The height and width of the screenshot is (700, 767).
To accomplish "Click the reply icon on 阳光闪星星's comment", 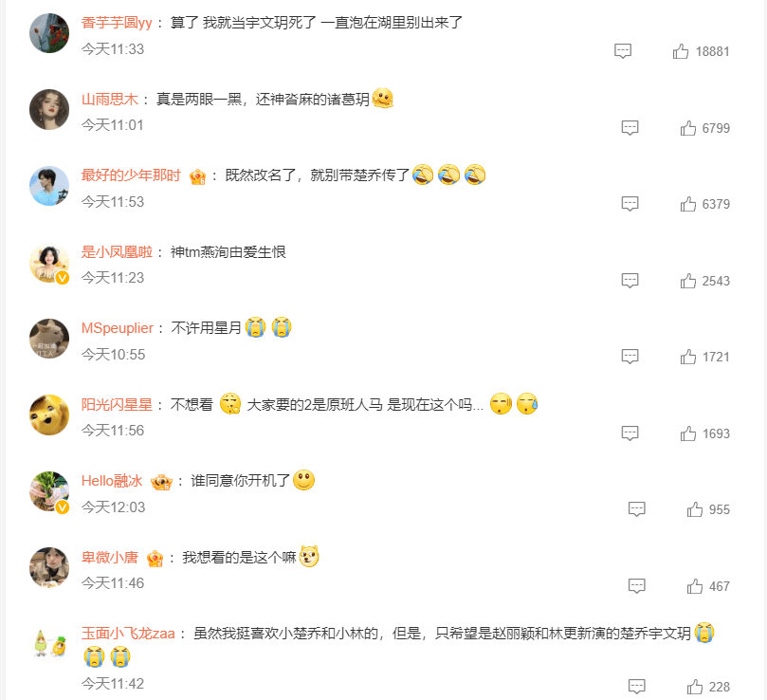I will (x=630, y=433).
